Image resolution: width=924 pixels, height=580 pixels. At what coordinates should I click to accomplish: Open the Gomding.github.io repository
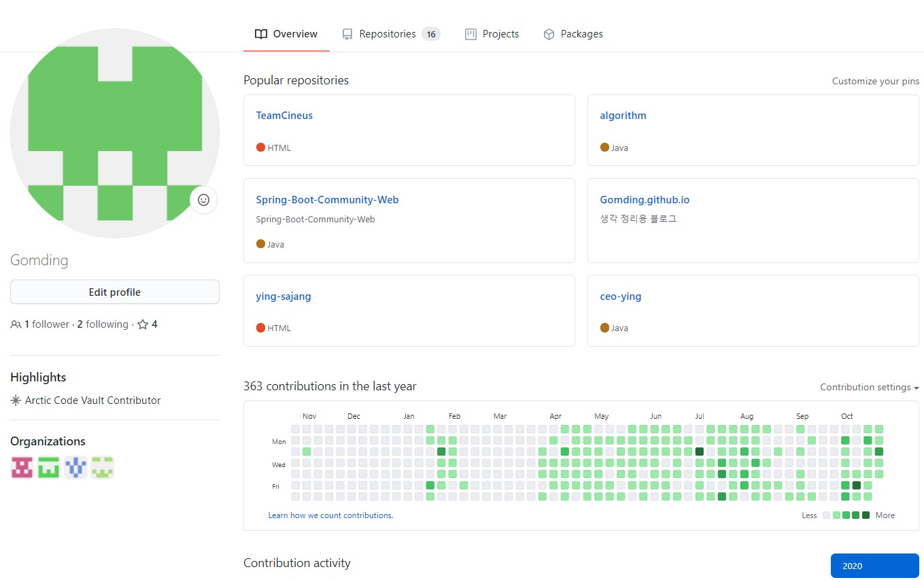(x=645, y=200)
